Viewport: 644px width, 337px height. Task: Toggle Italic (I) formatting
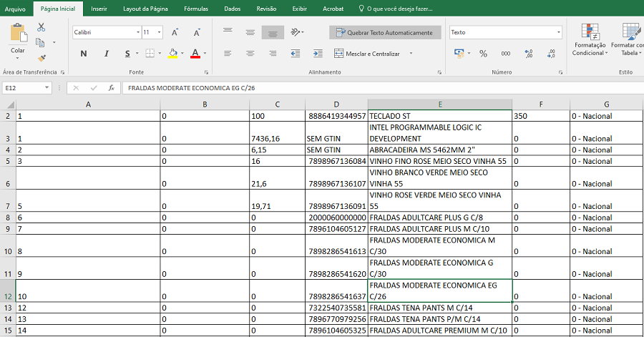(107, 54)
